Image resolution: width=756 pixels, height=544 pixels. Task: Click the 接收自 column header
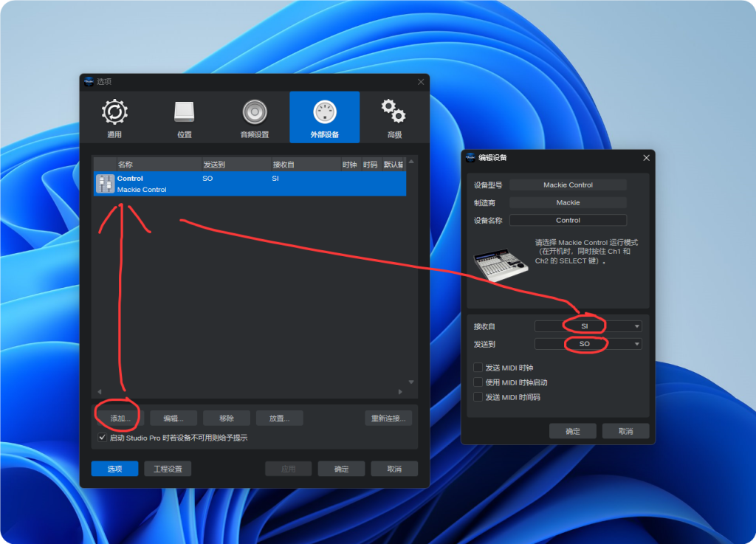tap(306, 165)
